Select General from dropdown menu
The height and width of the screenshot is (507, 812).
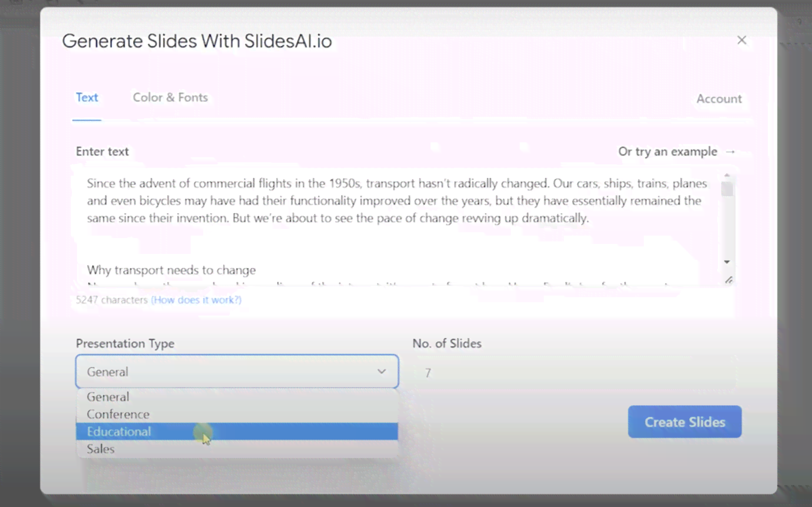(107, 397)
